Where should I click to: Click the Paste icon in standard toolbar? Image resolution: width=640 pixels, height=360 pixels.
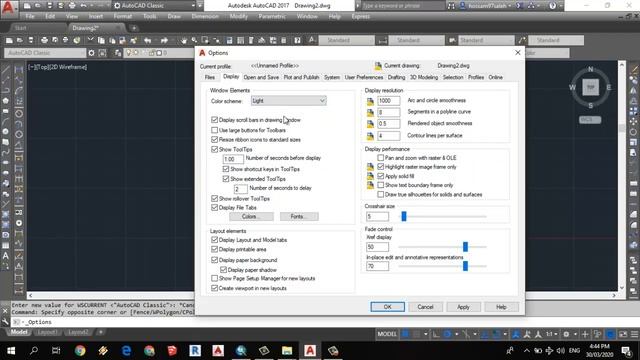click(x=112, y=40)
